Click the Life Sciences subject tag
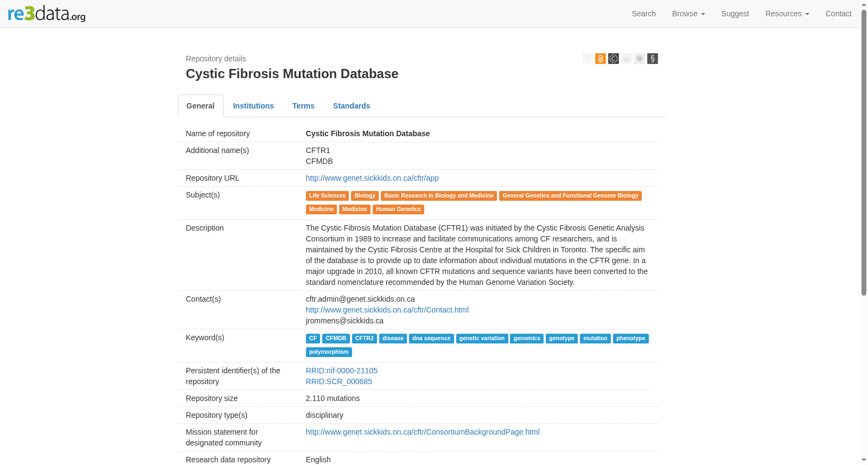Viewport: 868px width, 465px height. coord(327,196)
